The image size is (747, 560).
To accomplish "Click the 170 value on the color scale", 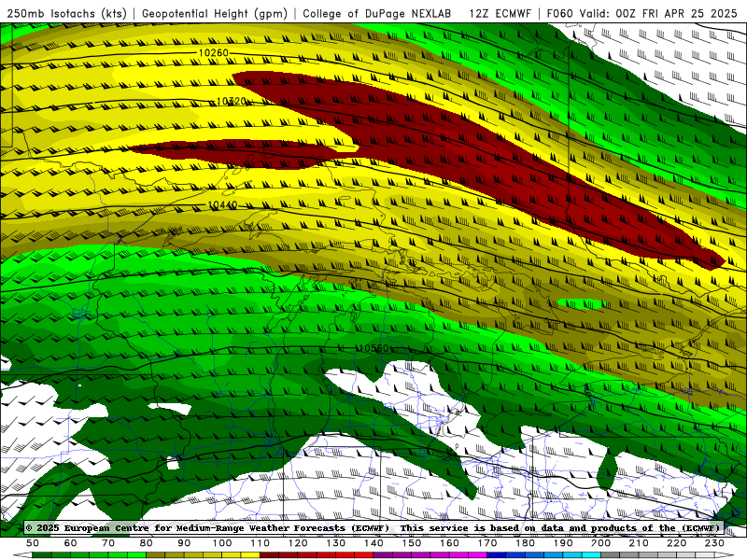I will (x=487, y=543).
